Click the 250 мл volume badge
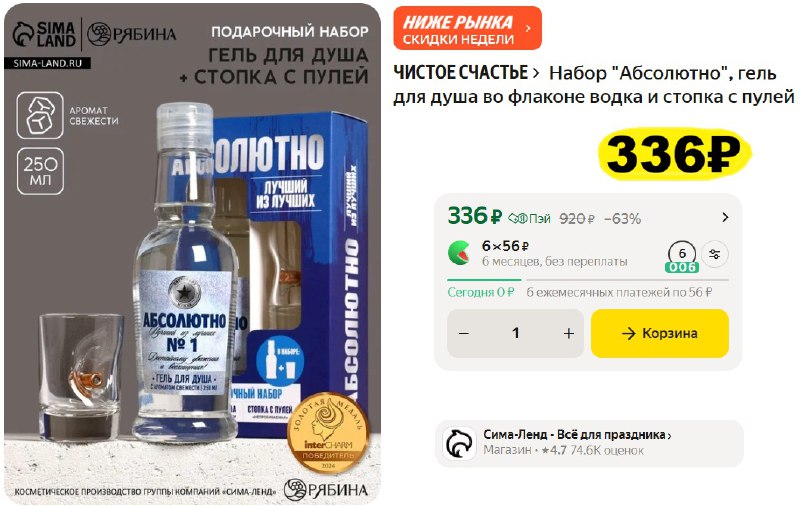This screenshot has height=506, width=800. pos(40,171)
